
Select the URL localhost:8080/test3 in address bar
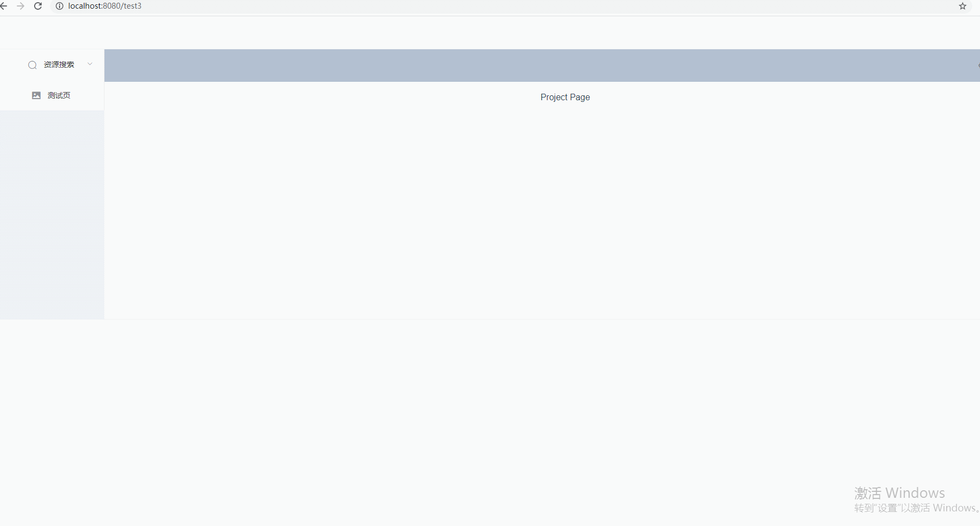(x=104, y=6)
